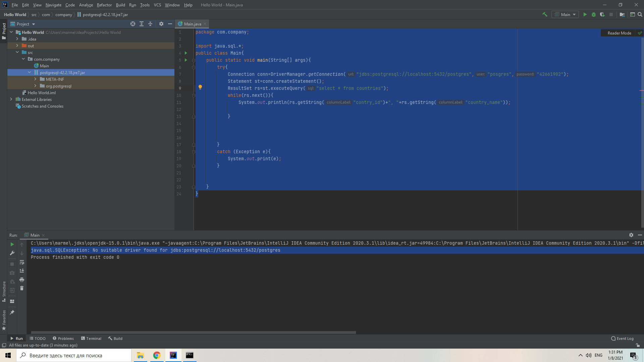Open the Project Structure dialog icon
This screenshot has height=362, width=644.
(x=622, y=14)
